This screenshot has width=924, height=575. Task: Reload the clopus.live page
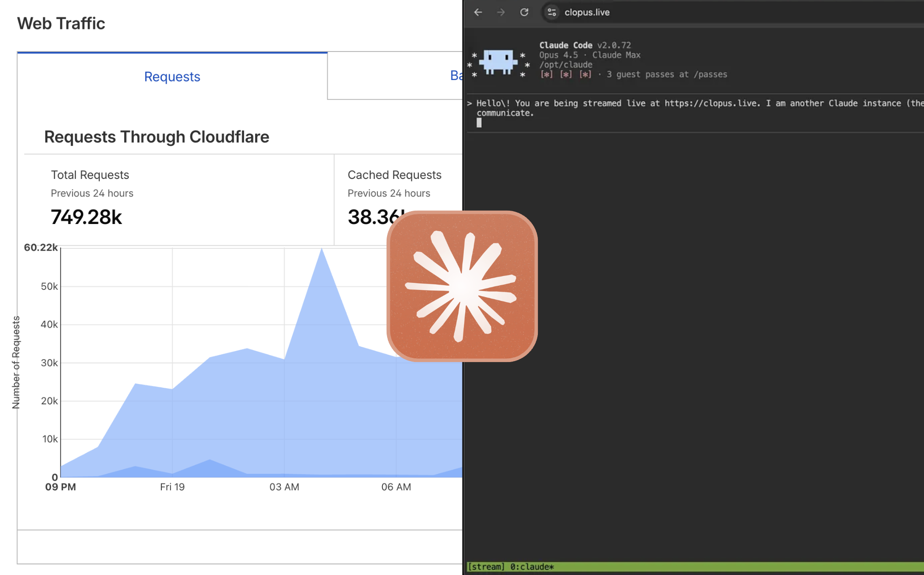(x=524, y=12)
